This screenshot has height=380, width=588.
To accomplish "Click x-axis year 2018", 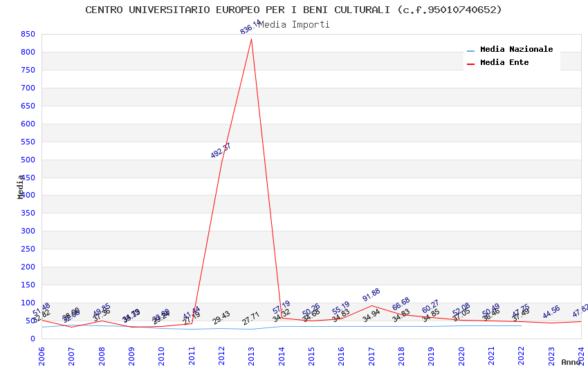I will click(x=402, y=356).
